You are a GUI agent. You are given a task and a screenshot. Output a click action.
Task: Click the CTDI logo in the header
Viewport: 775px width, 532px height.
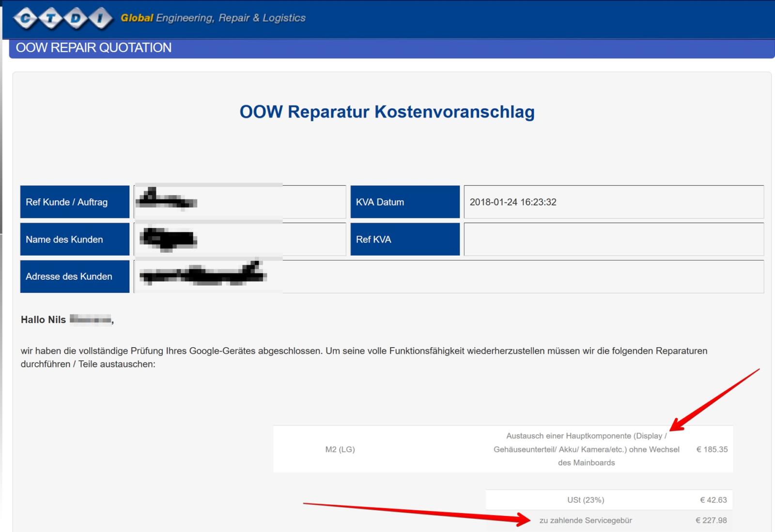tap(62, 18)
